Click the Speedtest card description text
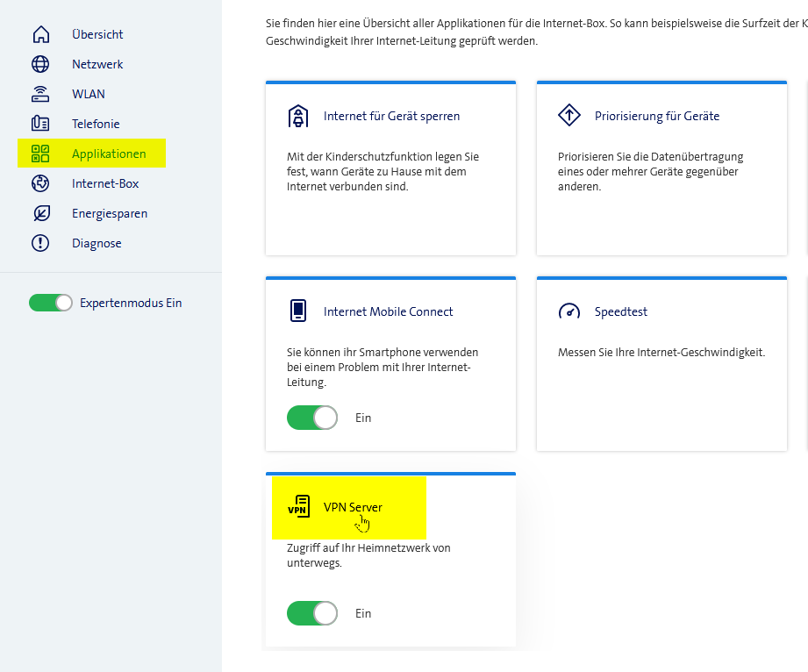The width and height of the screenshot is (808, 672). point(661,353)
